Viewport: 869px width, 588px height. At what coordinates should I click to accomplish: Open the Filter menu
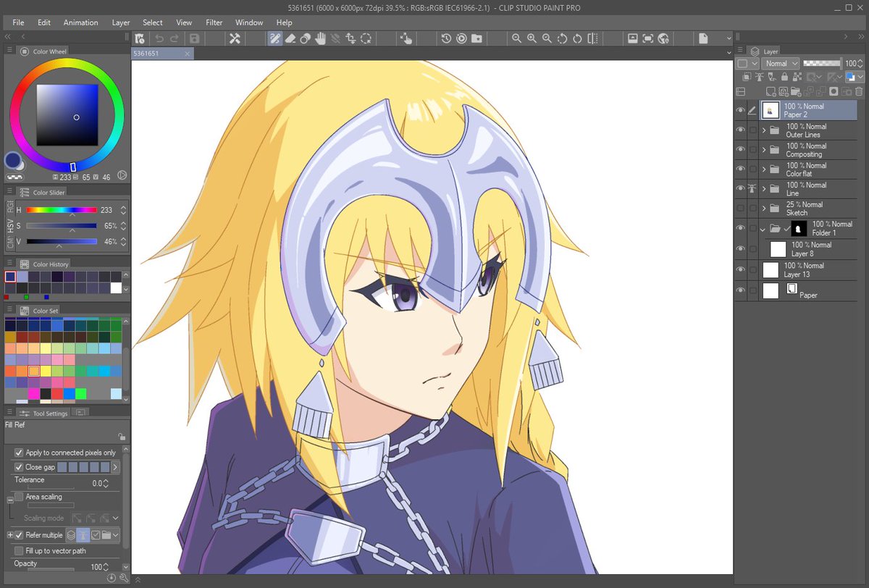point(214,22)
